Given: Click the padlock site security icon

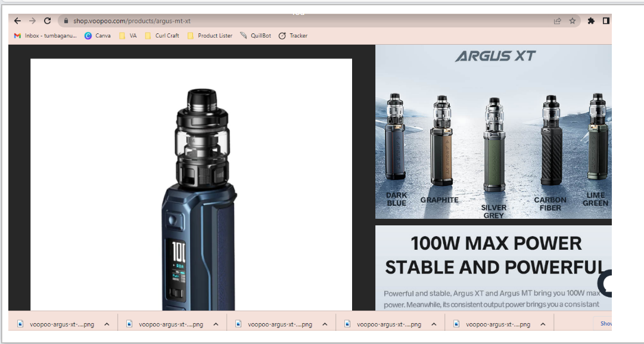Looking at the screenshot, I should coord(66,21).
